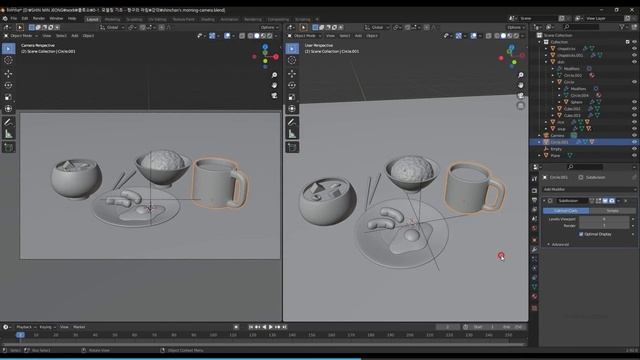Viewport: 640px width, 360px height.
Task: Open Object Mode dropdown in left viewport
Action: [20, 36]
